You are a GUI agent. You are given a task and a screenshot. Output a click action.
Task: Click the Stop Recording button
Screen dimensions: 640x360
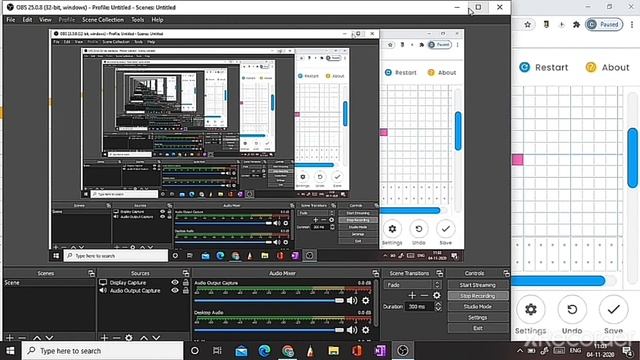(x=478, y=296)
